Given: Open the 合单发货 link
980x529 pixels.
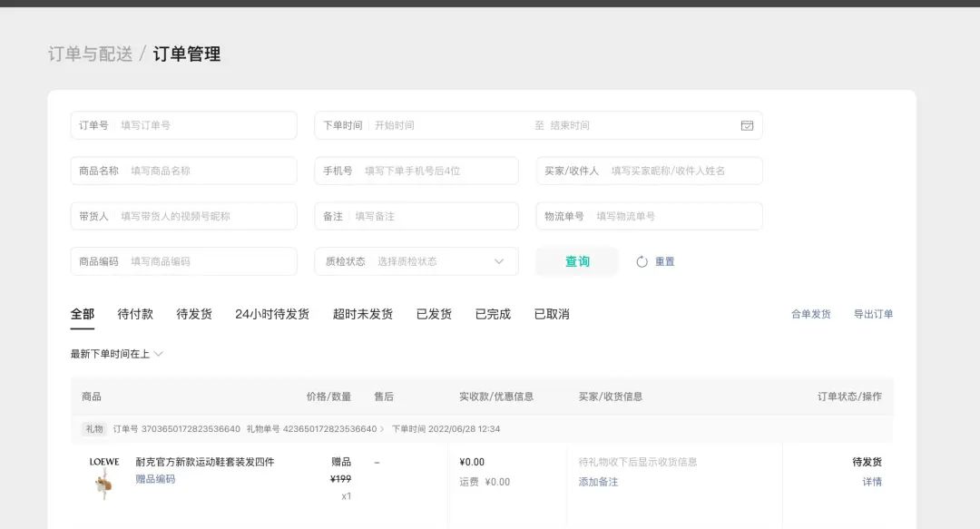Looking at the screenshot, I should [x=811, y=314].
